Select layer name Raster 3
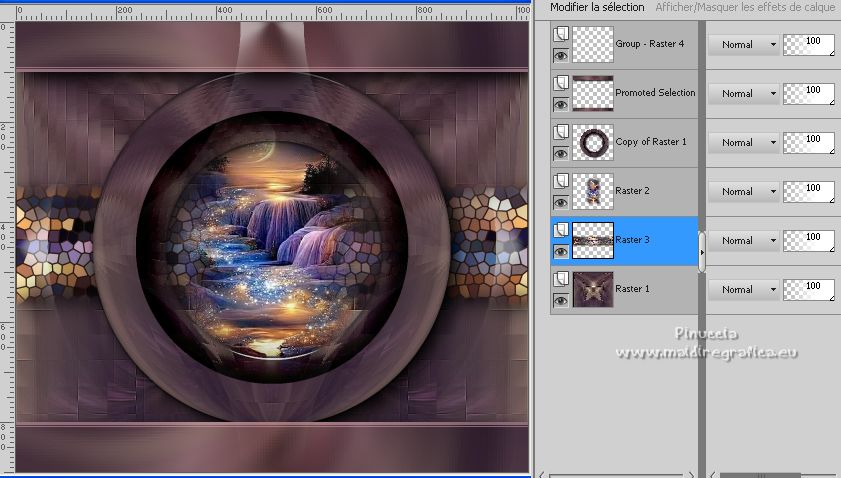 632,240
